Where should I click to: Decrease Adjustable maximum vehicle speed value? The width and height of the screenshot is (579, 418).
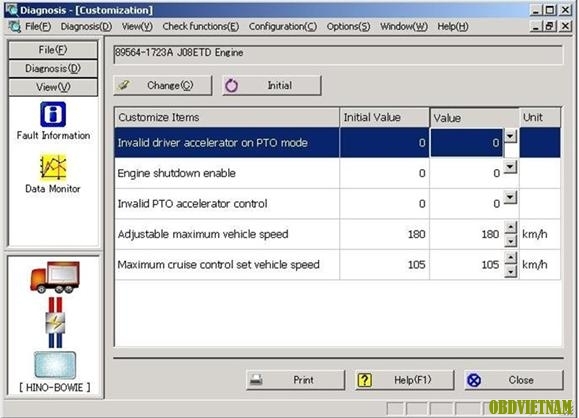[x=511, y=242]
